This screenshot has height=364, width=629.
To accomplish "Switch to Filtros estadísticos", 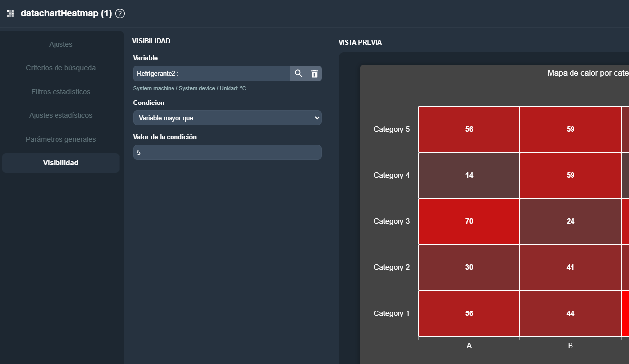I will point(61,92).
